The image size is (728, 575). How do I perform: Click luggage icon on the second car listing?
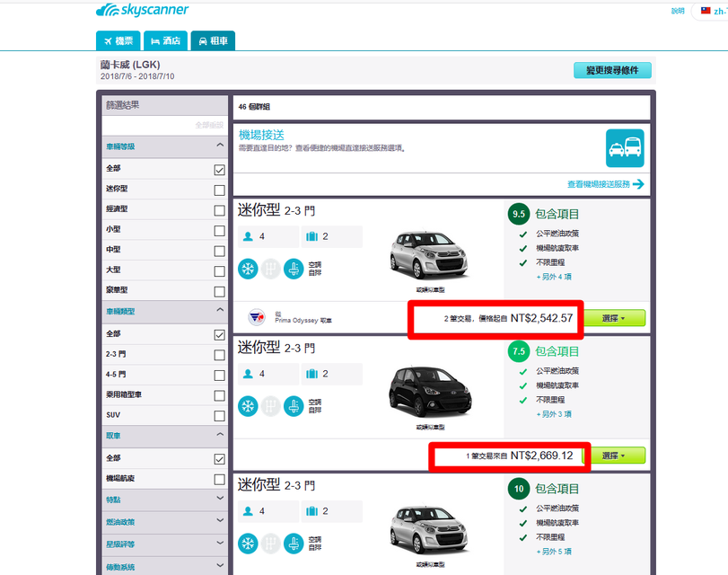coord(312,373)
